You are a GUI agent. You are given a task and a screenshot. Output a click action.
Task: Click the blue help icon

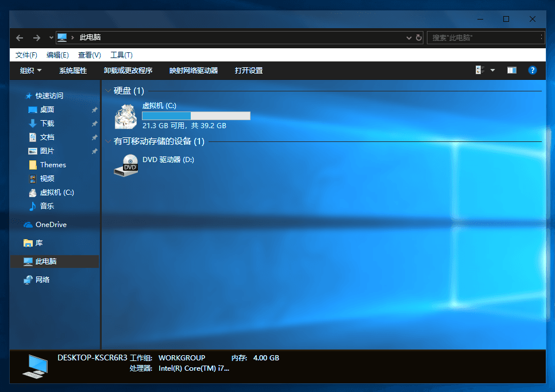coord(533,70)
